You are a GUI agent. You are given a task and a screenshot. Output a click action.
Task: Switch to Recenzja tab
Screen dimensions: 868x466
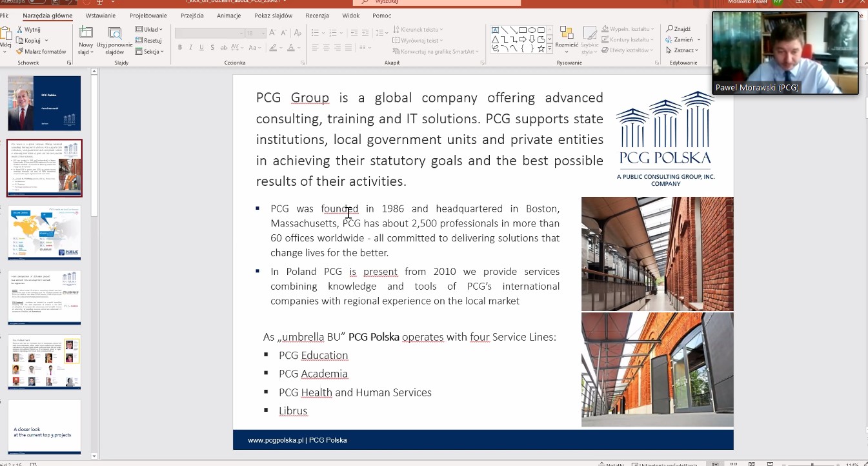coord(317,15)
